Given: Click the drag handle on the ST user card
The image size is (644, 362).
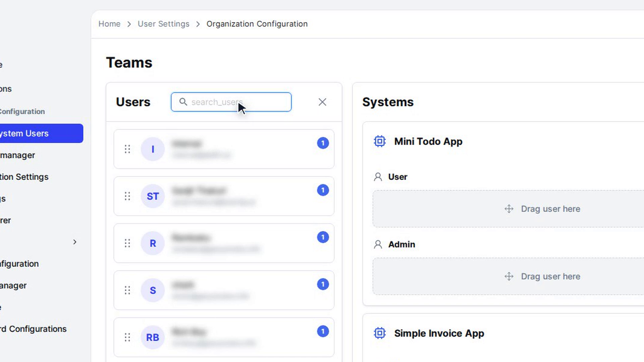Looking at the screenshot, I should (127, 196).
